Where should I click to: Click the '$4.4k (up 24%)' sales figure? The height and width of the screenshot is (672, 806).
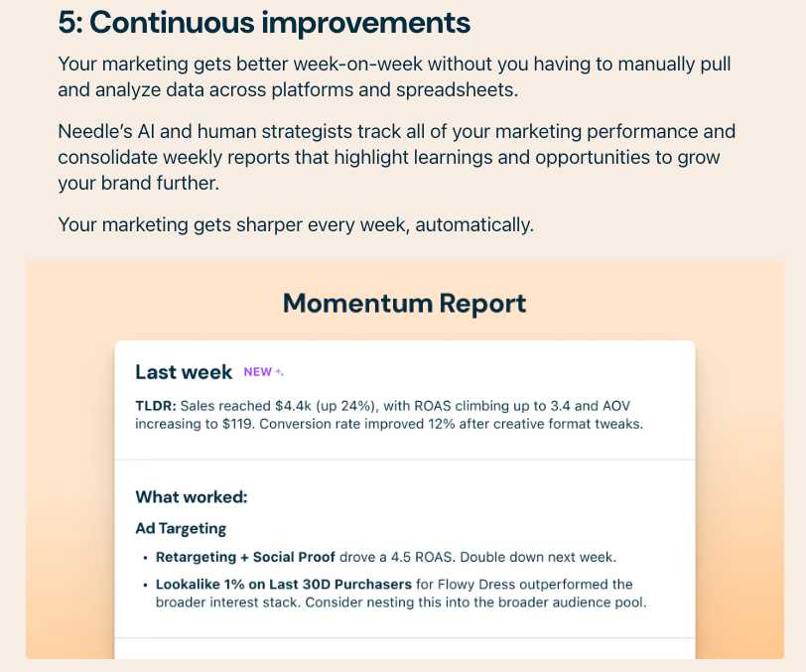[x=327, y=406]
